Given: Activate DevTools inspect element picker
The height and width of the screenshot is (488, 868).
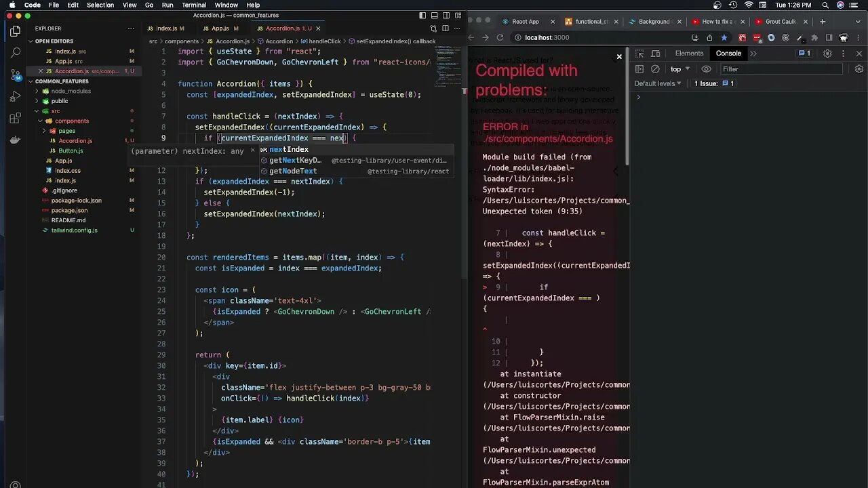Looking at the screenshot, I should click(639, 54).
